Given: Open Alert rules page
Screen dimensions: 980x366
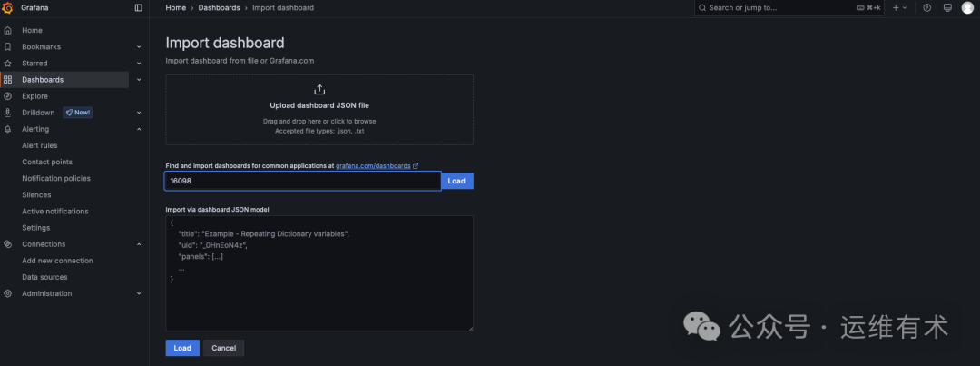Looking at the screenshot, I should tap(39, 146).
